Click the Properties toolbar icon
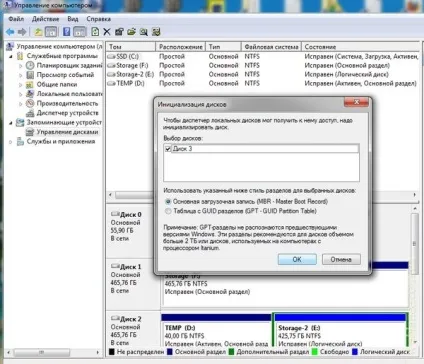This screenshot has width=424, height=364. point(119,32)
